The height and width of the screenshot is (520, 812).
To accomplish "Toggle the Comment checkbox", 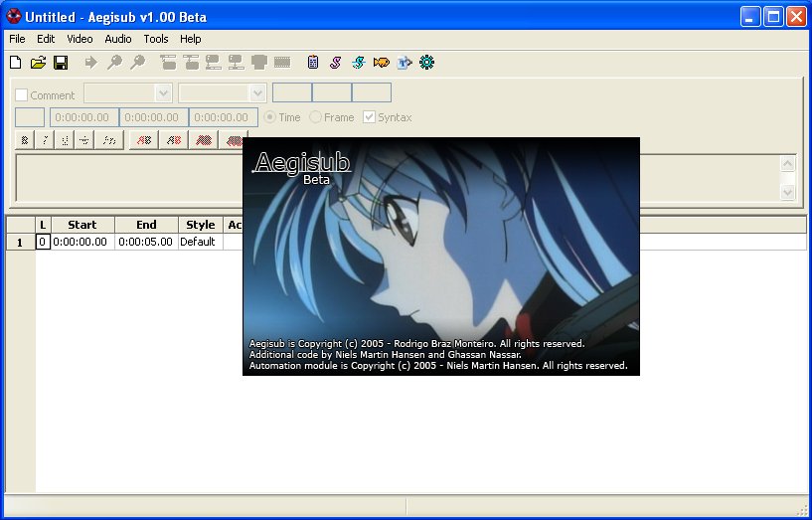I will pyautogui.click(x=22, y=95).
